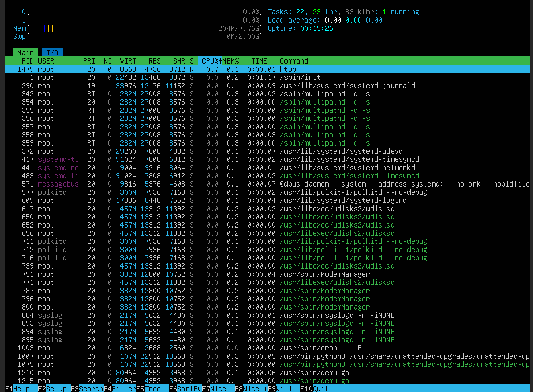Select the /sbin/init process row
533x392 pixels.
tap(268, 77)
